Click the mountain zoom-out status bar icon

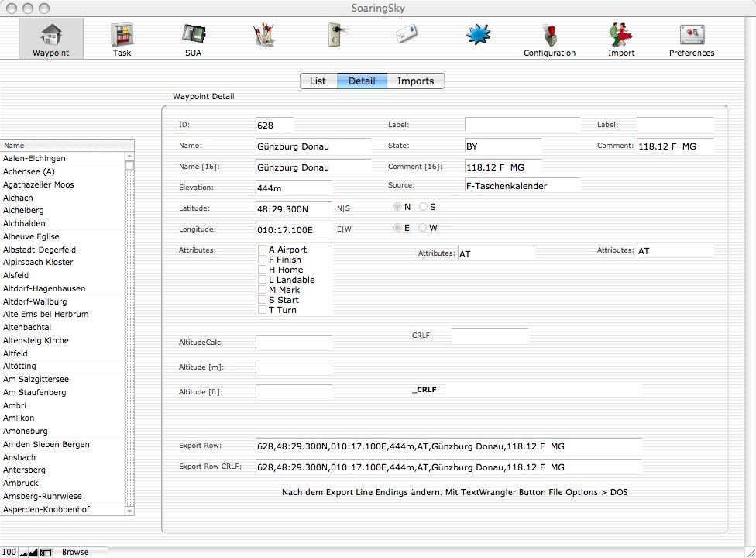(23, 553)
